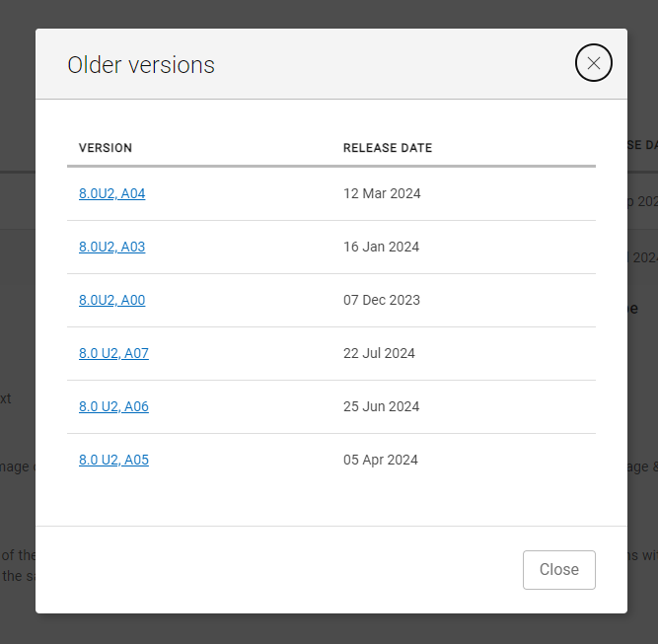The image size is (658, 644).
Task: Click the "Older versions" dialog title
Action: 141,65
